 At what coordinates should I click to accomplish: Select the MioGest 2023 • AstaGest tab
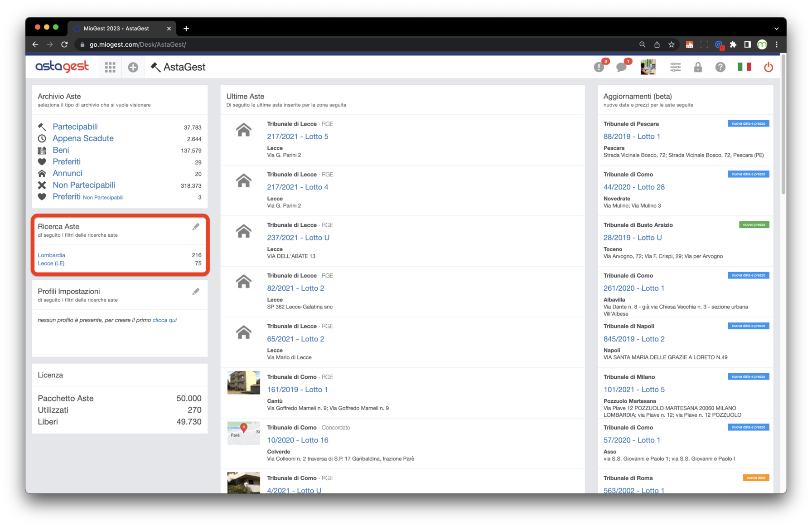coord(122,29)
